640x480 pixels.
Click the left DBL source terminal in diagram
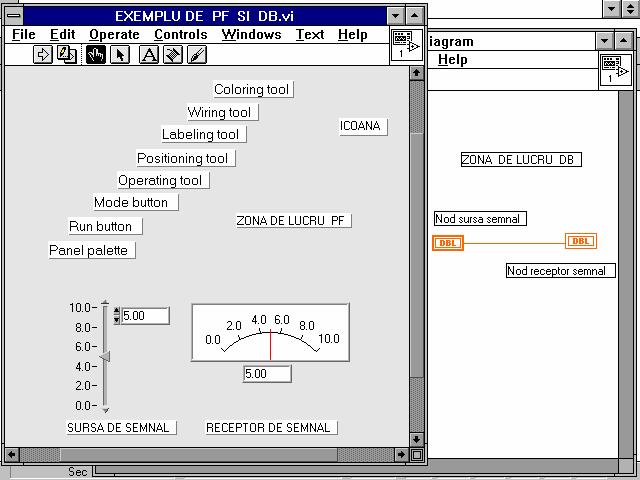448,243
